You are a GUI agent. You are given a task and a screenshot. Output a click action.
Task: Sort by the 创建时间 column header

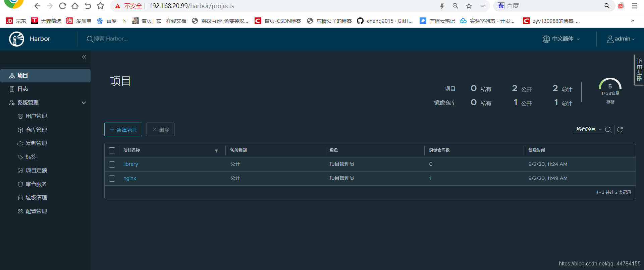pos(537,150)
